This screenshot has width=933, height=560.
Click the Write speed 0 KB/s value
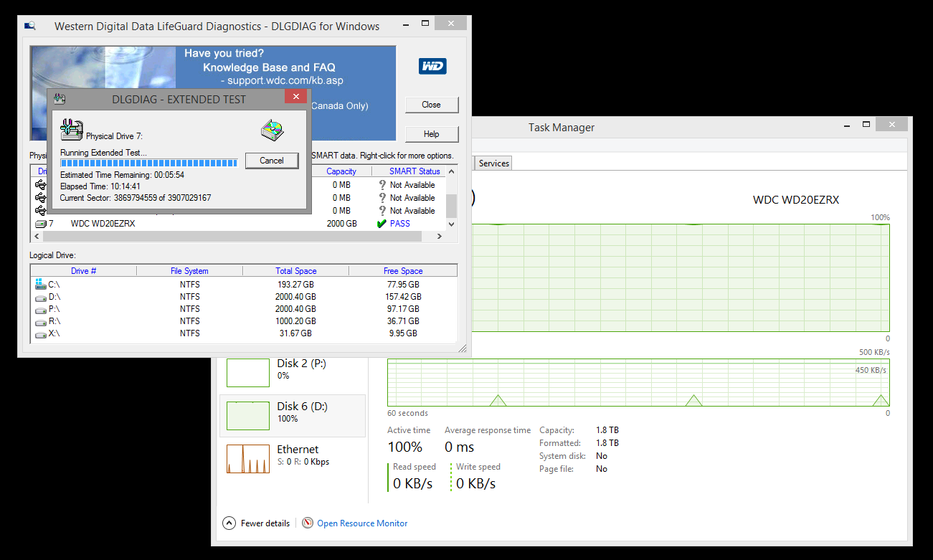pyautogui.click(x=476, y=484)
